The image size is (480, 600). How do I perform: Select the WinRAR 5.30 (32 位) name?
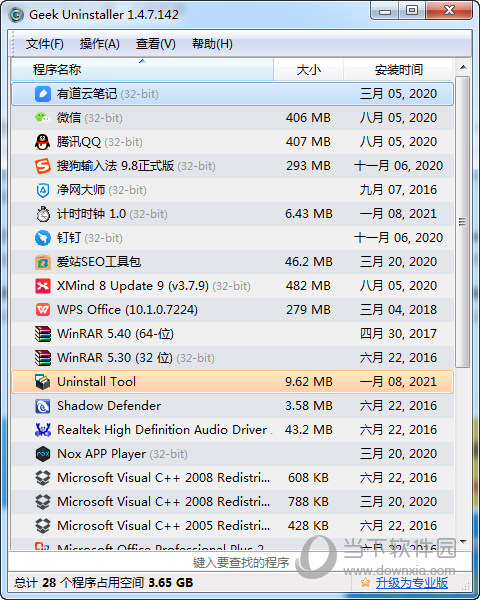click(114, 358)
